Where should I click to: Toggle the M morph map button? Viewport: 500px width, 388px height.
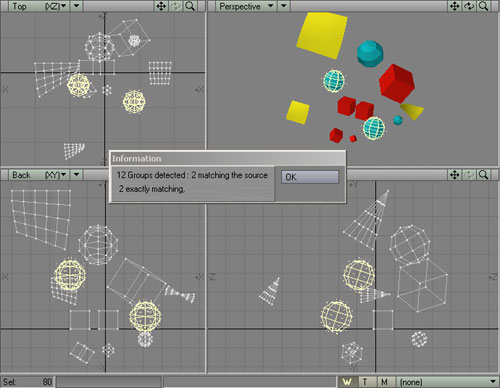[385, 382]
